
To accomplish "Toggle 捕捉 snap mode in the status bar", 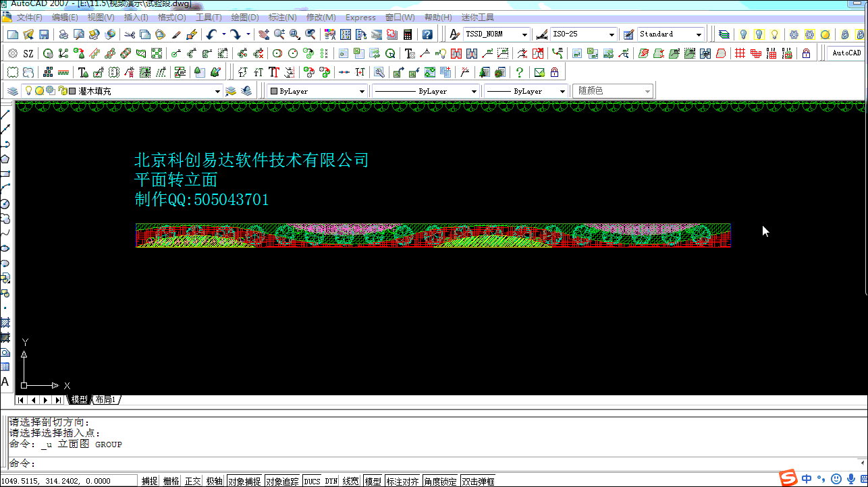I will 149,481.
